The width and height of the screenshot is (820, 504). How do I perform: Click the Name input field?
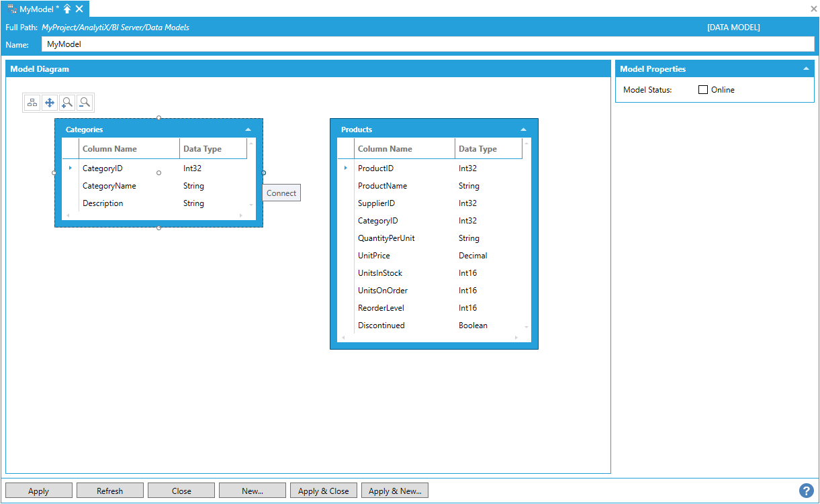427,44
